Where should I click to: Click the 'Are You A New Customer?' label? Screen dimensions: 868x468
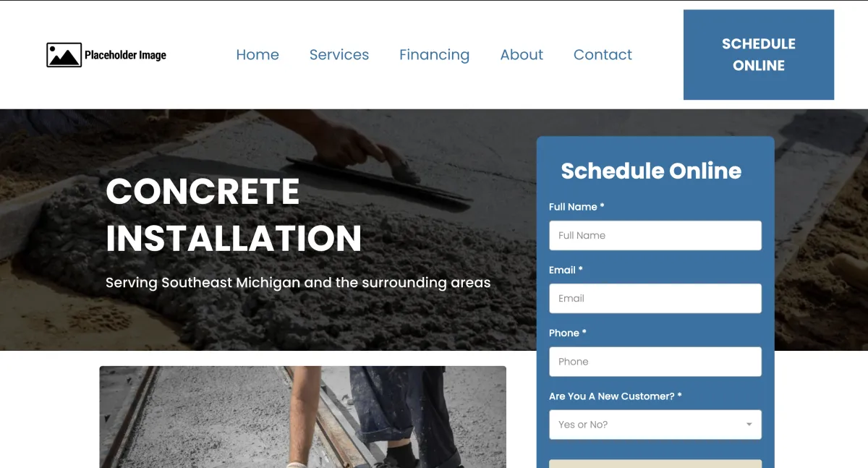[x=616, y=396]
